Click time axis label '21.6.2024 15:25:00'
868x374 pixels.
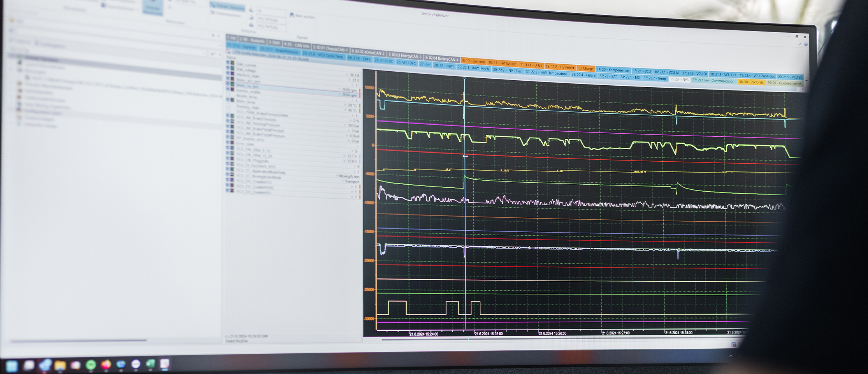488,334
